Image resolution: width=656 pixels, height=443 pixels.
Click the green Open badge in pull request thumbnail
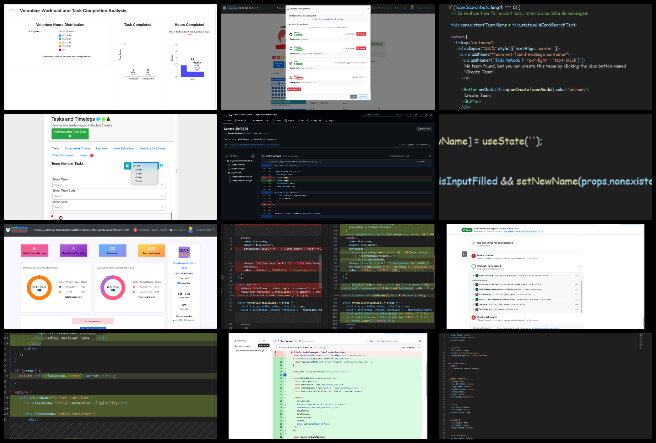point(467,230)
